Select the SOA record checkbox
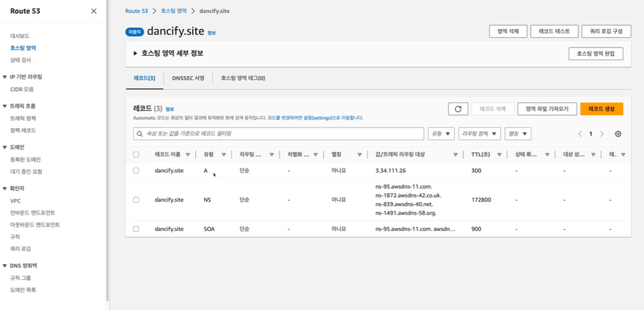This screenshot has height=310, width=644. pyautogui.click(x=136, y=229)
